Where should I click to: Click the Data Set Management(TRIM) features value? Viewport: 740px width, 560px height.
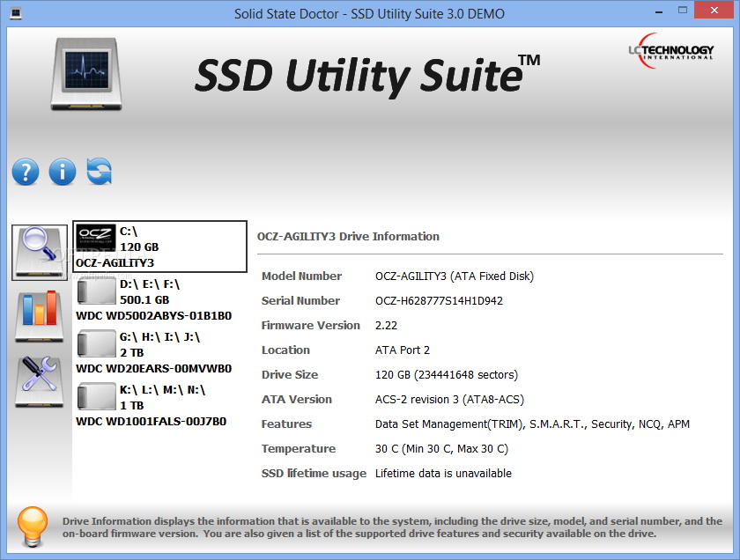tap(532, 424)
